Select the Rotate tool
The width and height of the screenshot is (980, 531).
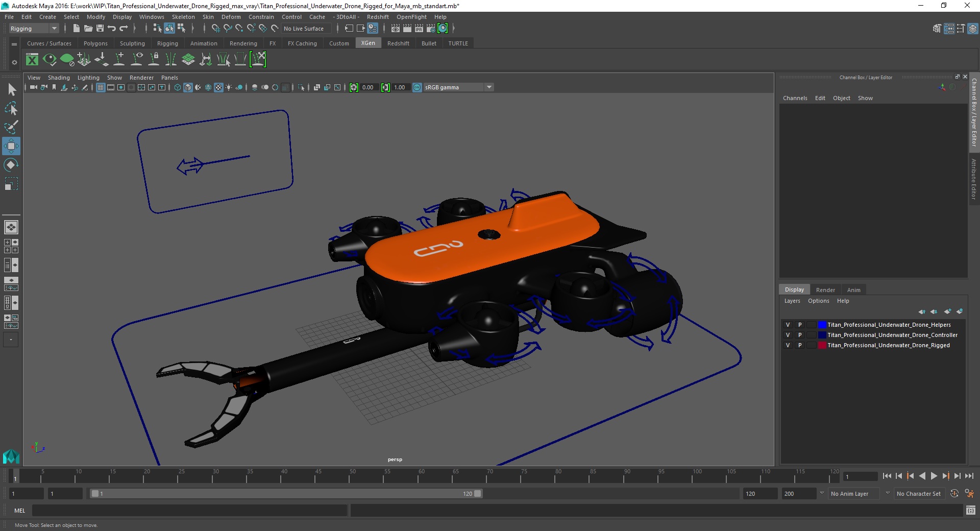click(11, 165)
